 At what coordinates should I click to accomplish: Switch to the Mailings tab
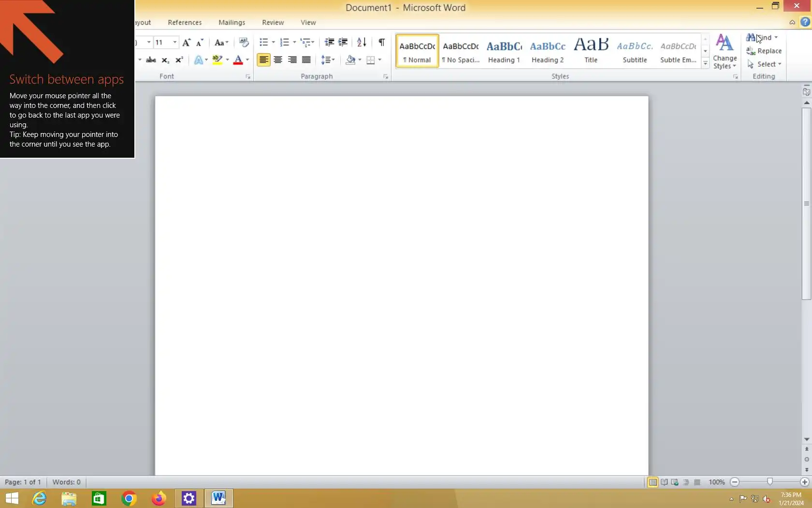(232, 22)
